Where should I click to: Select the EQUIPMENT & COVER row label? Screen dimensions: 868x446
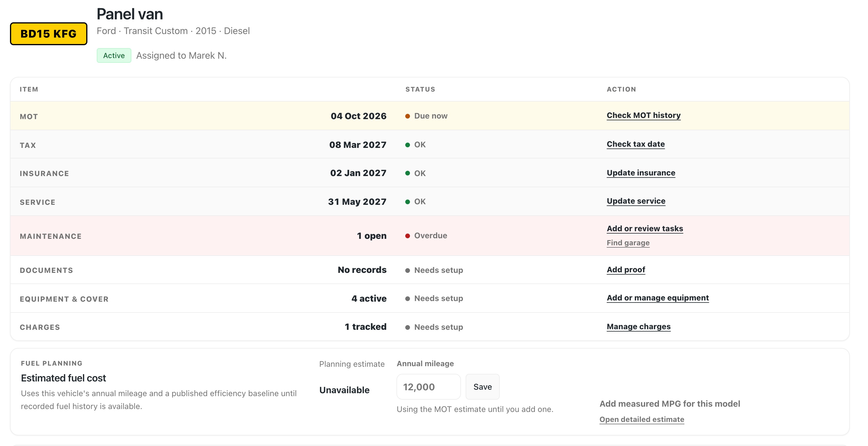pos(64,299)
